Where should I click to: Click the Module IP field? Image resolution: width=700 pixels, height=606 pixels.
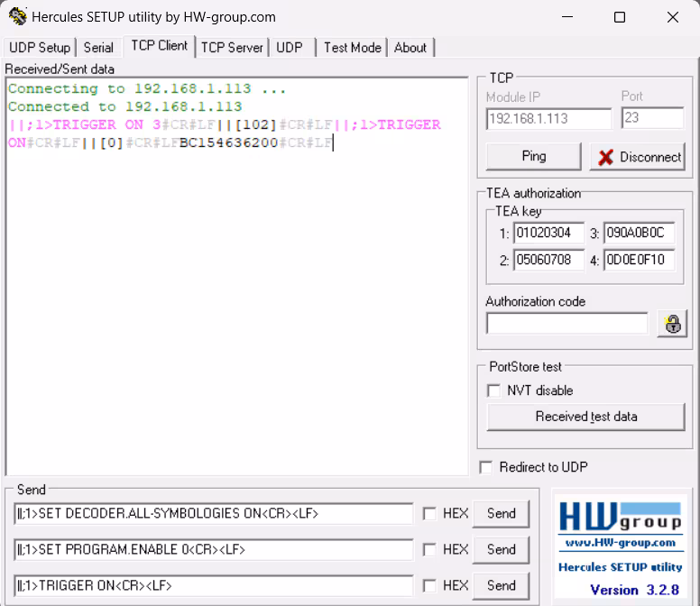point(548,119)
